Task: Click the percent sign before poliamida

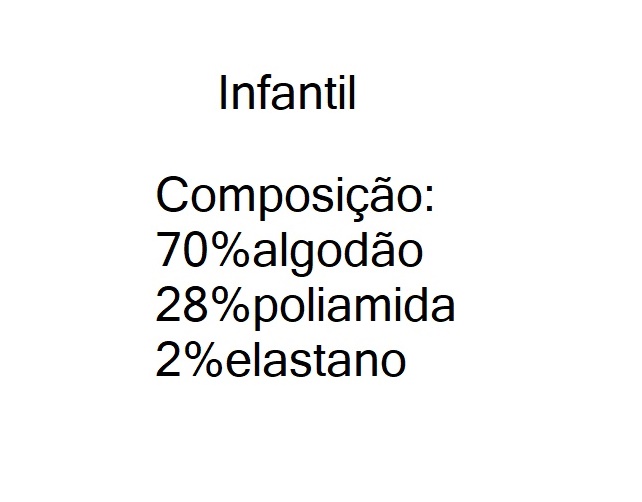Action: (232, 307)
